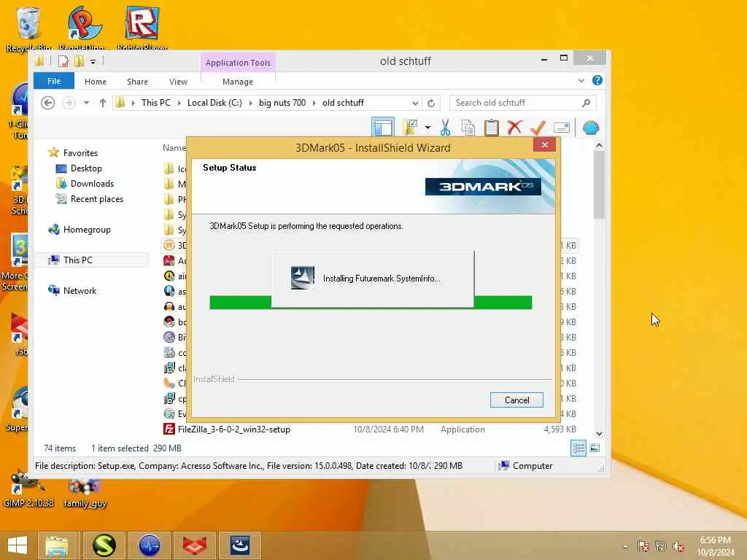Click the Paste clipboard icon
Viewport: 747px width, 560px height.
(x=491, y=127)
